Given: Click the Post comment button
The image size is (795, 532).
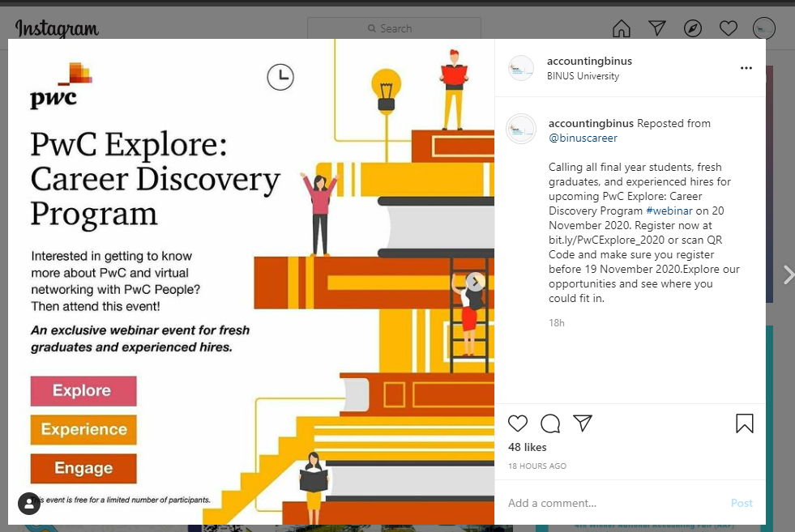Looking at the screenshot, I should (742, 503).
